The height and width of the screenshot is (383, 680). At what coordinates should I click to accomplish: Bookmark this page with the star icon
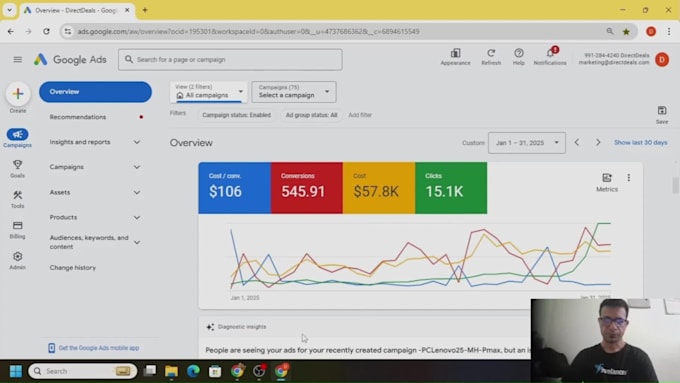(x=626, y=31)
